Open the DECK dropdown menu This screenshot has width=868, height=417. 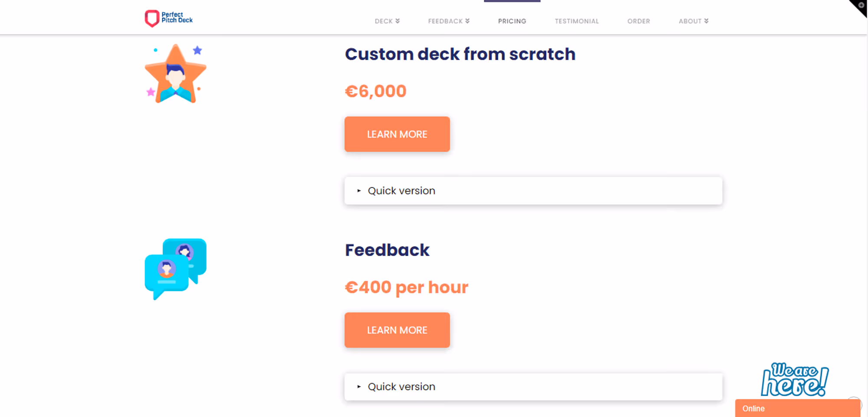(387, 21)
